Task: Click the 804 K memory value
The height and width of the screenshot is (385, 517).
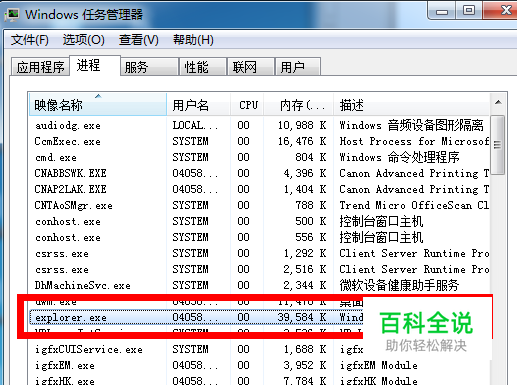Action: (x=311, y=157)
